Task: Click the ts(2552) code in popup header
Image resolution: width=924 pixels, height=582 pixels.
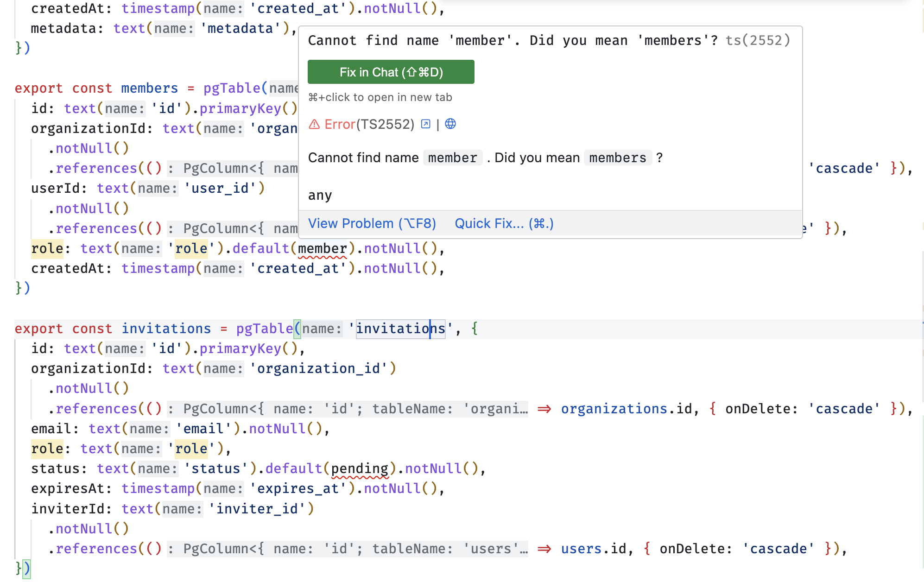Action: tap(758, 41)
